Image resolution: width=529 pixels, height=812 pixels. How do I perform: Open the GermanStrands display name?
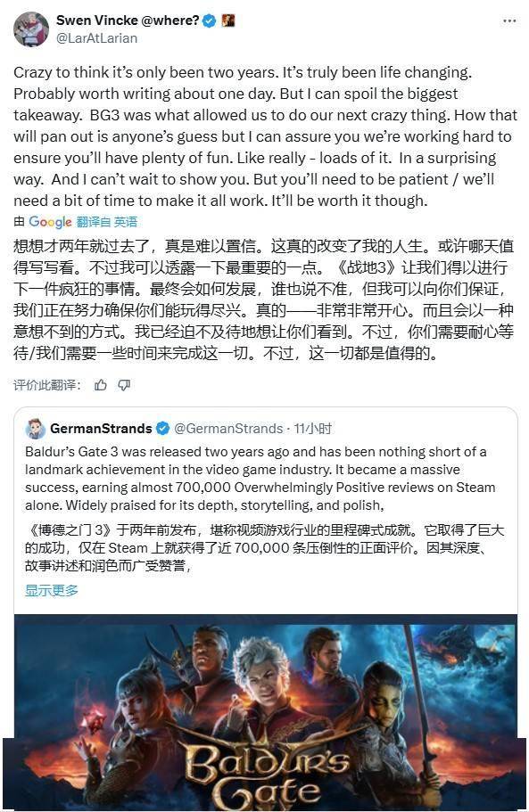click(x=101, y=429)
